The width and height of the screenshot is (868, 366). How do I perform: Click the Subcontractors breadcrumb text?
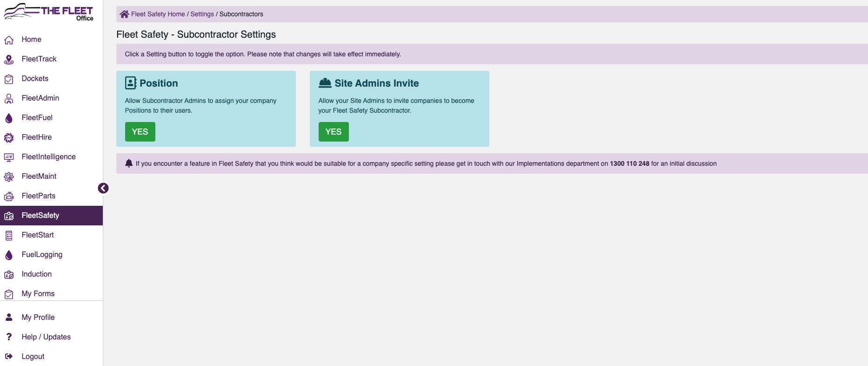[x=241, y=14]
